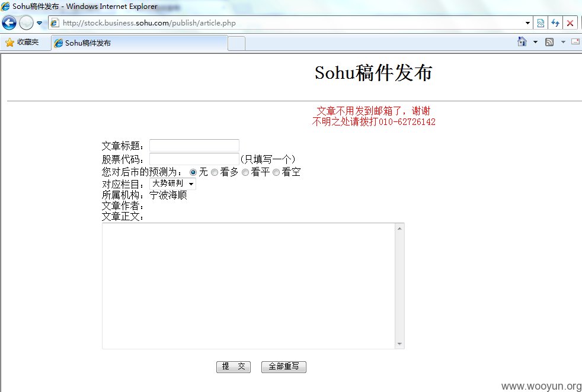
Task: Expand the address bar history dropdown
Action: pyautogui.click(x=527, y=23)
